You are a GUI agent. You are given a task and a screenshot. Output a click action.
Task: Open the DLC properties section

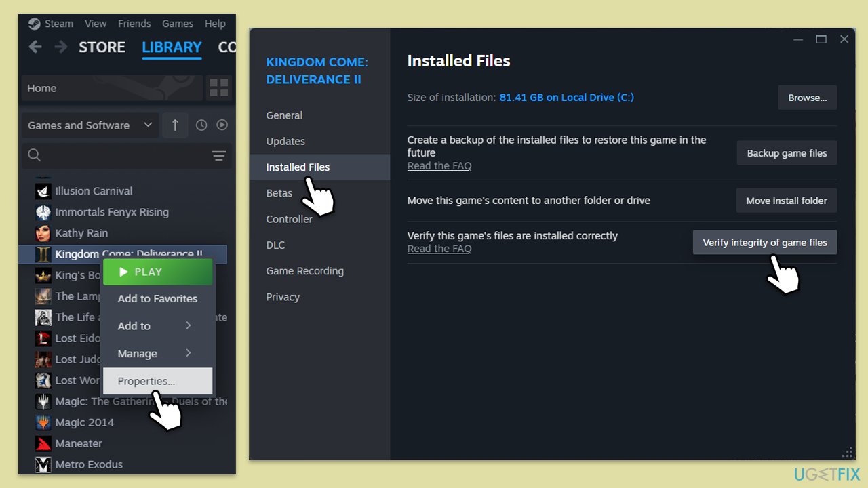(x=275, y=245)
